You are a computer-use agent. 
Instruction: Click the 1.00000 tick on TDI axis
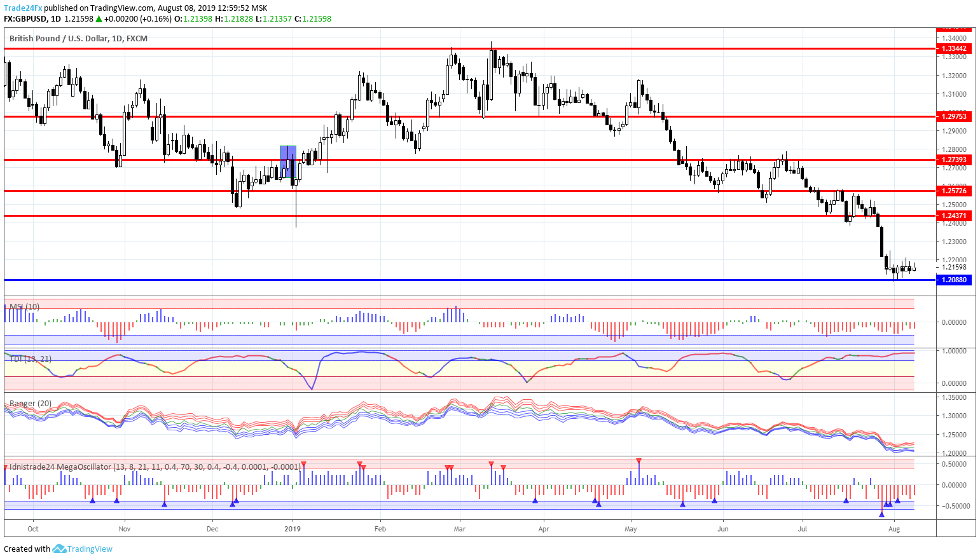pyautogui.click(x=954, y=351)
